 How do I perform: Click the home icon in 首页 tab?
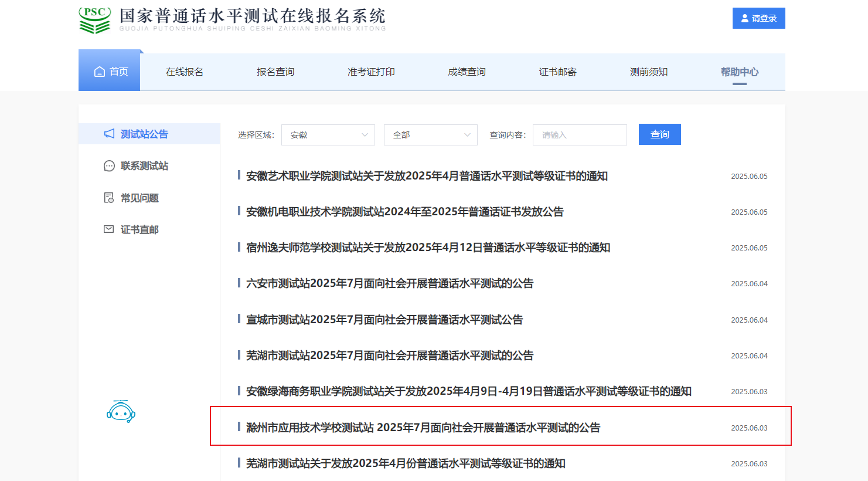[x=100, y=72]
